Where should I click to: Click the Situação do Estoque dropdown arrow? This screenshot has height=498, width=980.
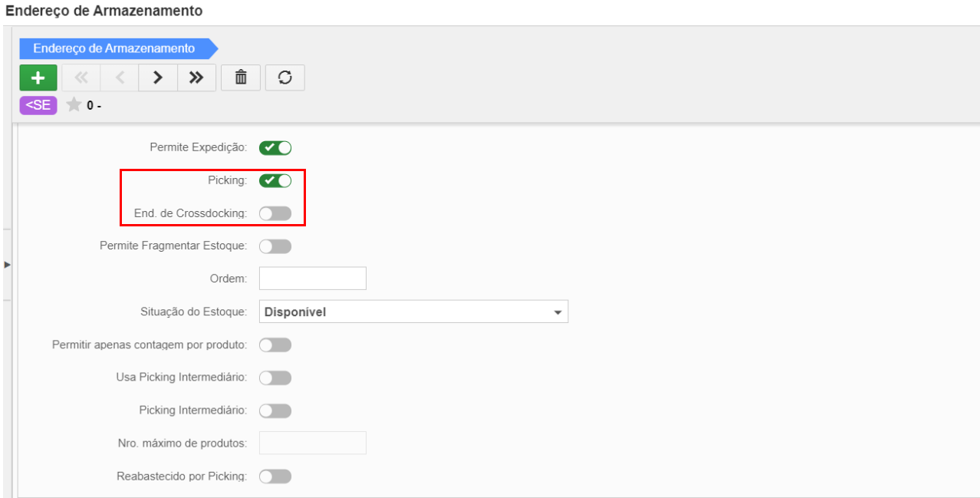557,312
